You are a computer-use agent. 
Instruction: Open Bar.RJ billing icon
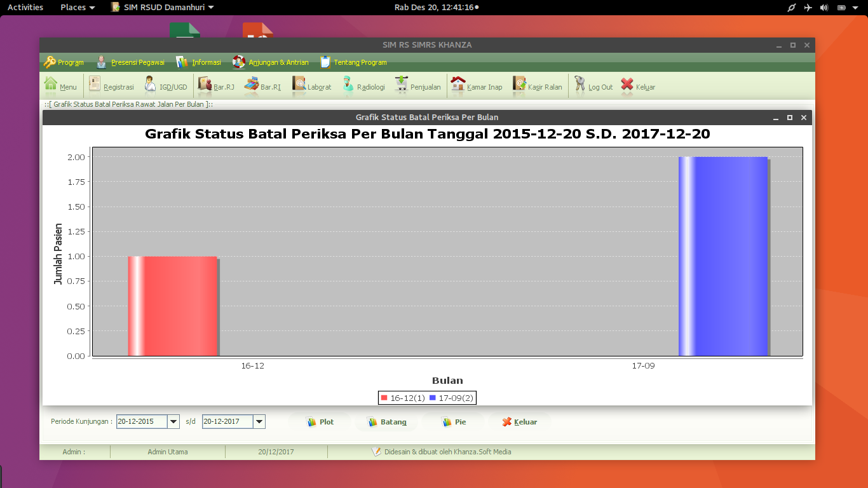[205, 85]
